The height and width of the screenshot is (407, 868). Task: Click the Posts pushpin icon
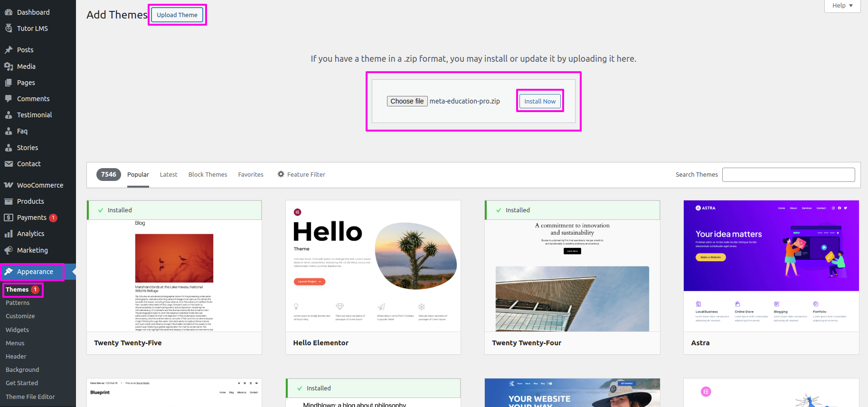click(x=9, y=50)
